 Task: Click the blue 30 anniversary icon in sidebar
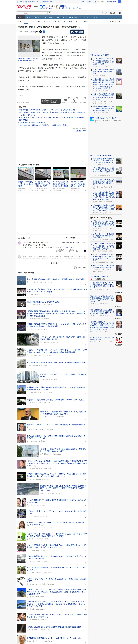(92, 119)
